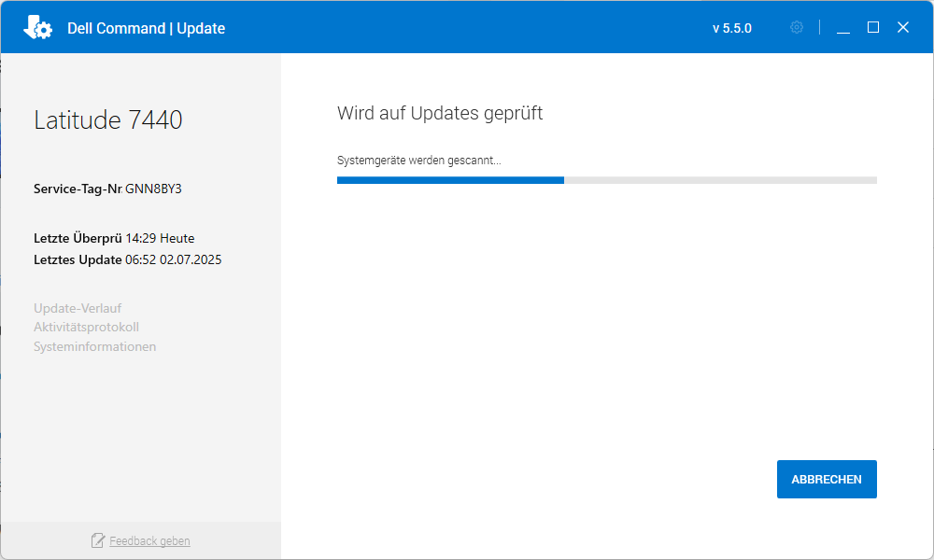The image size is (934, 560).
Task: Click the status Systemgeräte werden gescannt
Action: pyautogui.click(x=418, y=161)
